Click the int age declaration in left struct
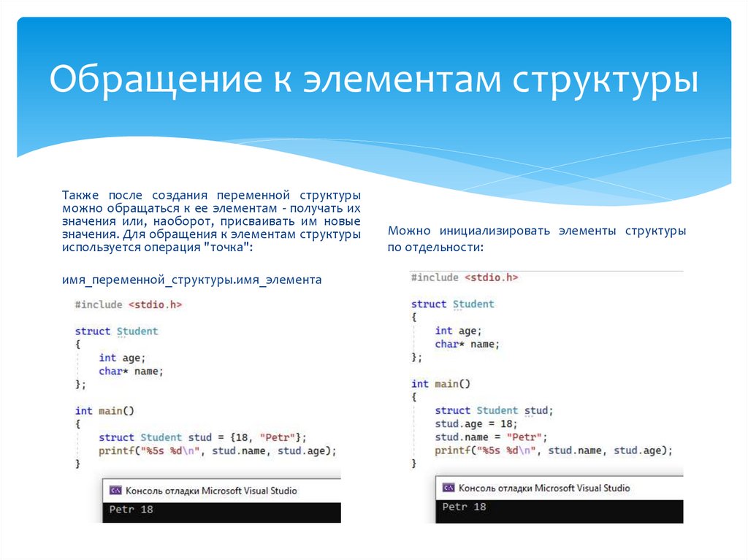The image size is (748, 560). click(121, 357)
